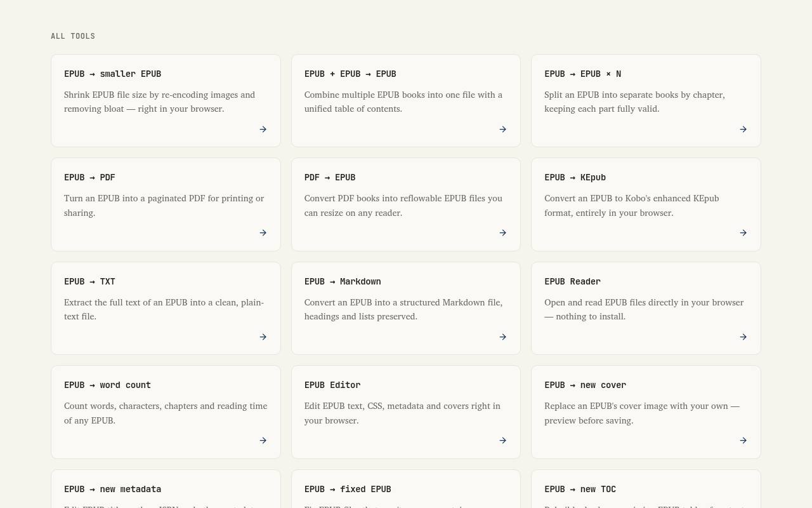
Task: Click arrow icon on EPUB → EPUB × N card
Action: click(x=743, y=129)
